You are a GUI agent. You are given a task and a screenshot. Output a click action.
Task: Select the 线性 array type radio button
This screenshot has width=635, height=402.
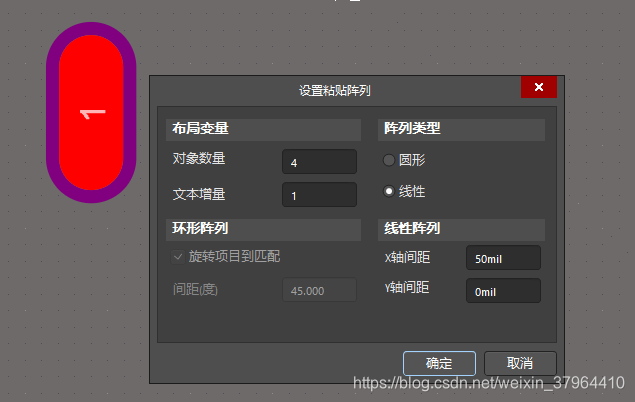point(389,191)
